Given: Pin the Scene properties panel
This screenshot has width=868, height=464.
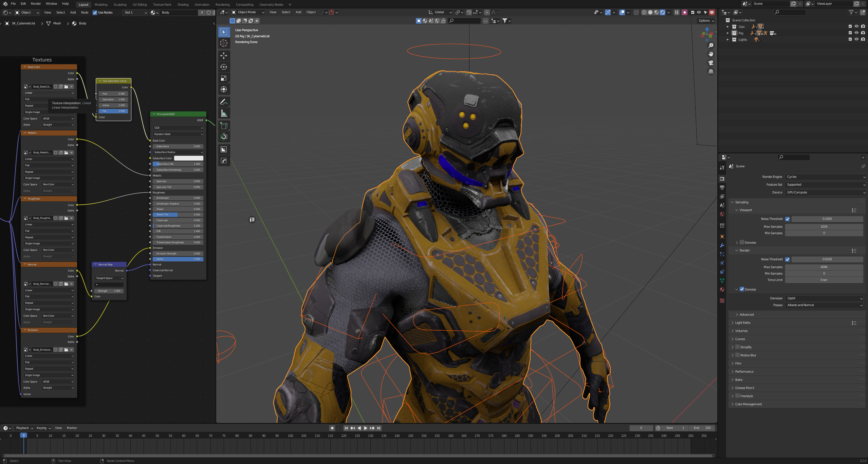Looking at the screenshot, I should pos(863,166).
